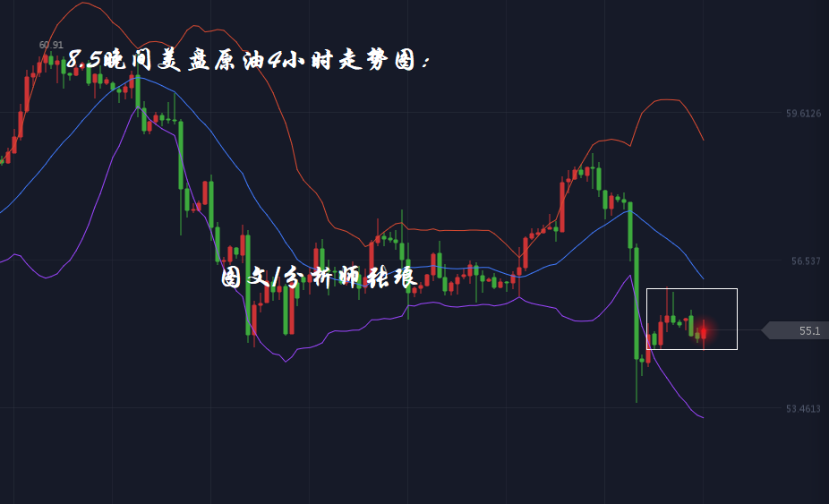Click the 59.6126 price axis label
The image size is (829, 504).
(803, 114)
